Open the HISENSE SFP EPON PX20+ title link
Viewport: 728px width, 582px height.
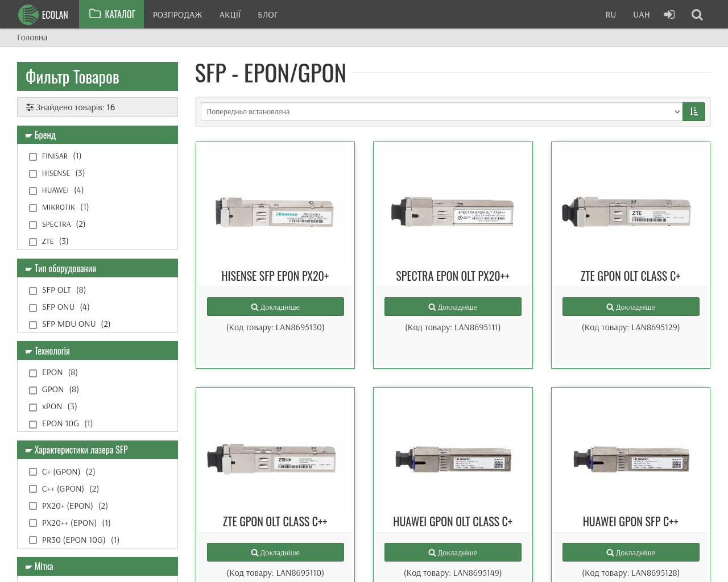click(275, 276)
